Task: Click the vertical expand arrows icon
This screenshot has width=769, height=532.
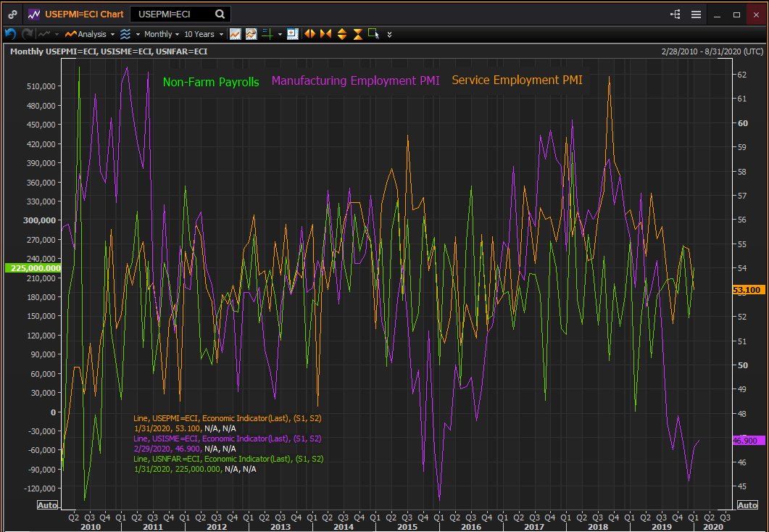Action: (341, 34)
